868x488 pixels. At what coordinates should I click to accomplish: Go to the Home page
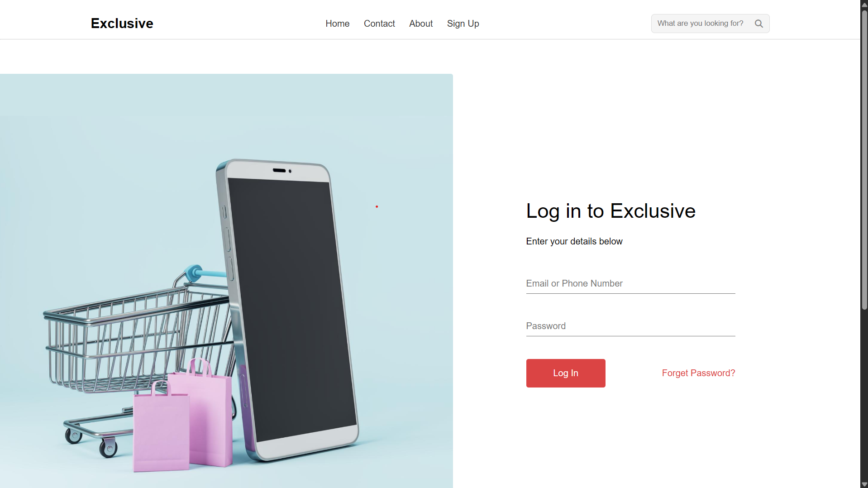337,24
